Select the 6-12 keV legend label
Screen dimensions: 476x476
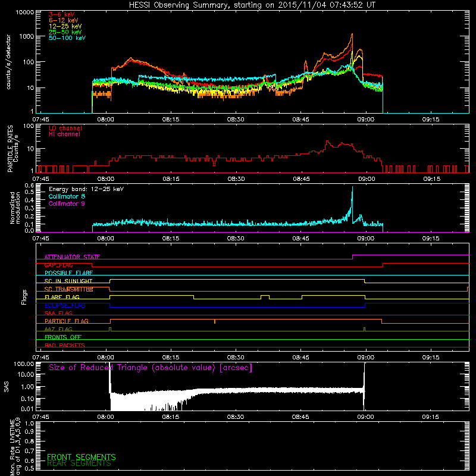(x=63, y=20)
